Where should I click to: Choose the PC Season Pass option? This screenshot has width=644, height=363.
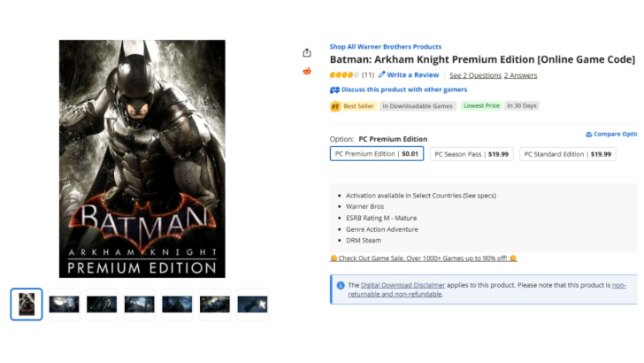(x=470, y=154)
